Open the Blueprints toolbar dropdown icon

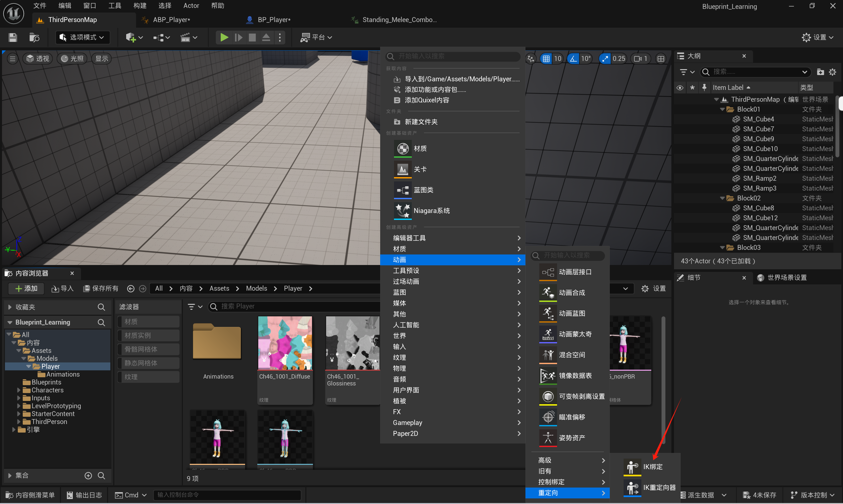point(161,37)
